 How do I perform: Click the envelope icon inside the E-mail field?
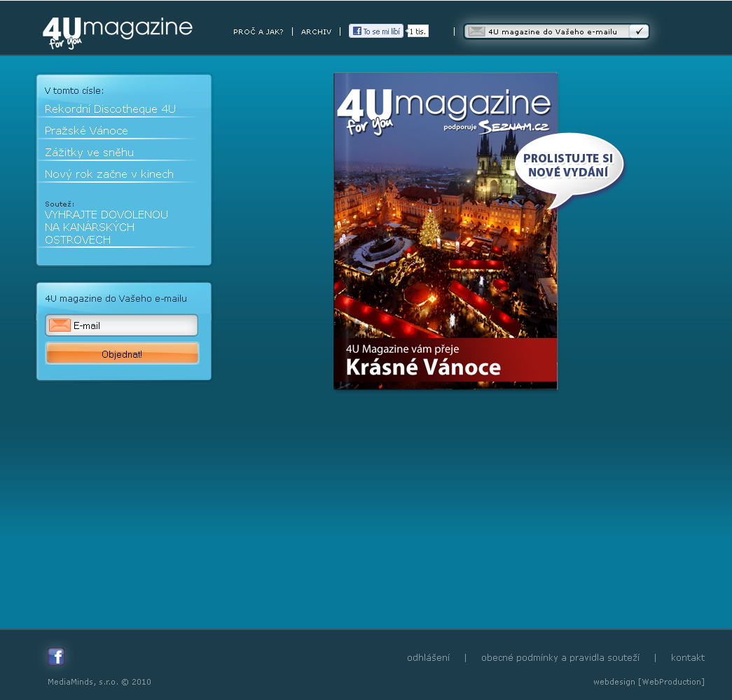(x=60, y=325)
